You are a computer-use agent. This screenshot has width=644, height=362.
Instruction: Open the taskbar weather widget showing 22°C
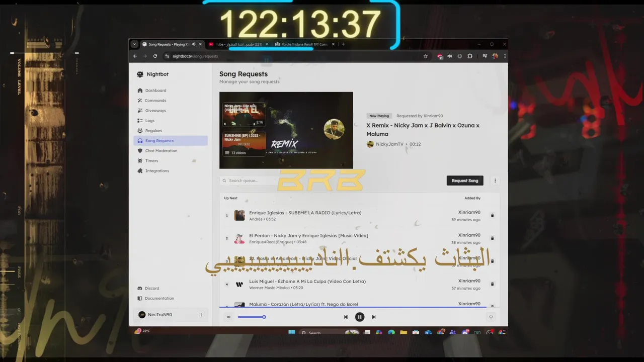click(143, 331)
